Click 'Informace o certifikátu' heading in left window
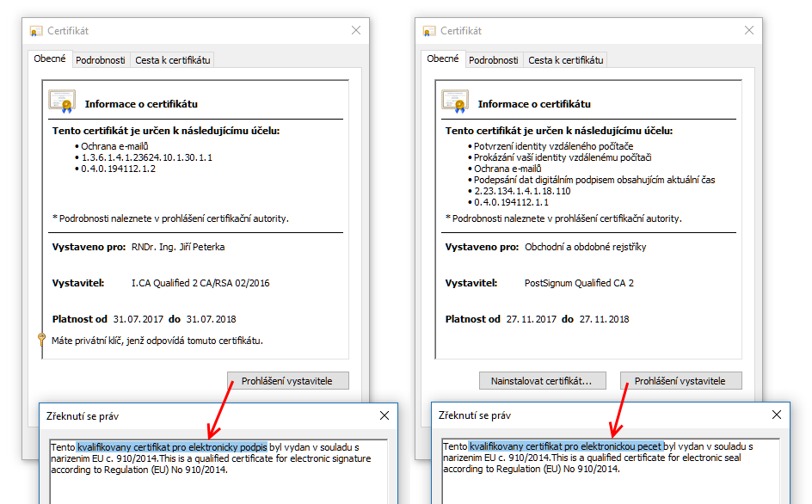This screenshot has width=812, height=504. [x=141, y=104]
